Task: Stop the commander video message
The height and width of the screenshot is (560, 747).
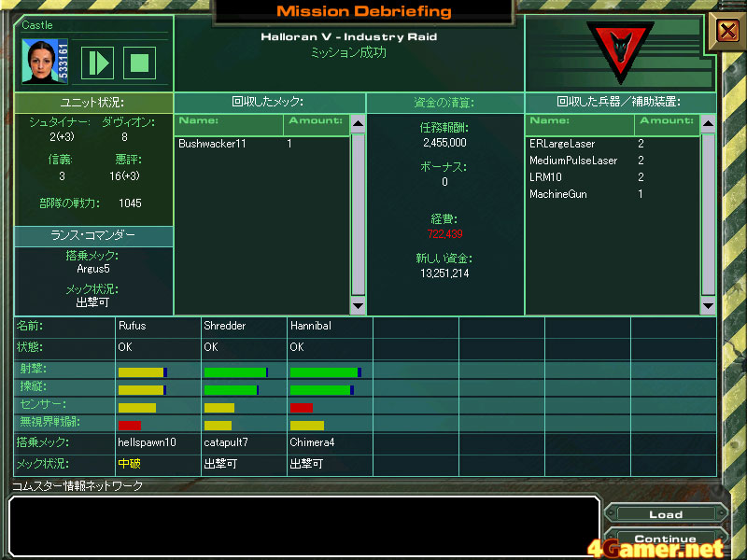Action: pyautogui.click(x=139, y=63)
